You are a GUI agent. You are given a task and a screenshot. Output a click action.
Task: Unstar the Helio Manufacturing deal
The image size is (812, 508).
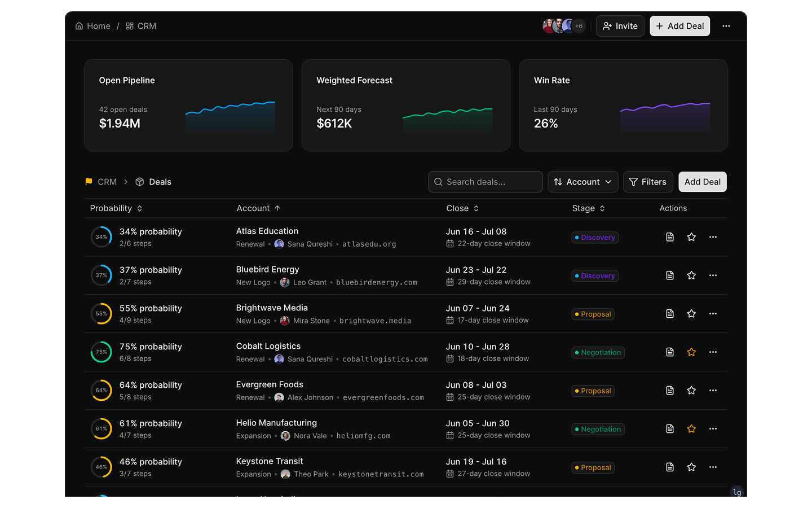click(x=691, y=429)
